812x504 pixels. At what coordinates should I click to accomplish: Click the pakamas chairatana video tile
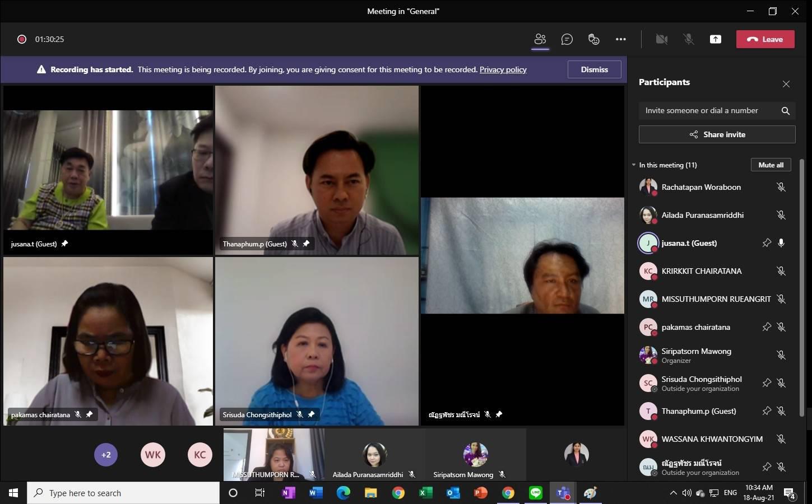point(108,341)
